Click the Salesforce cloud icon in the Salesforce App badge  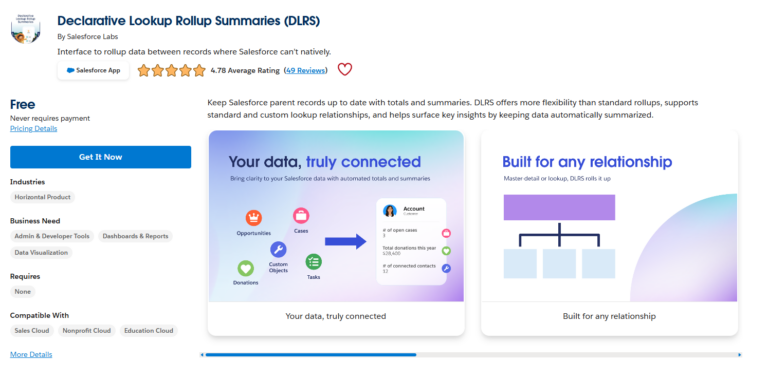tap(71, 71)
